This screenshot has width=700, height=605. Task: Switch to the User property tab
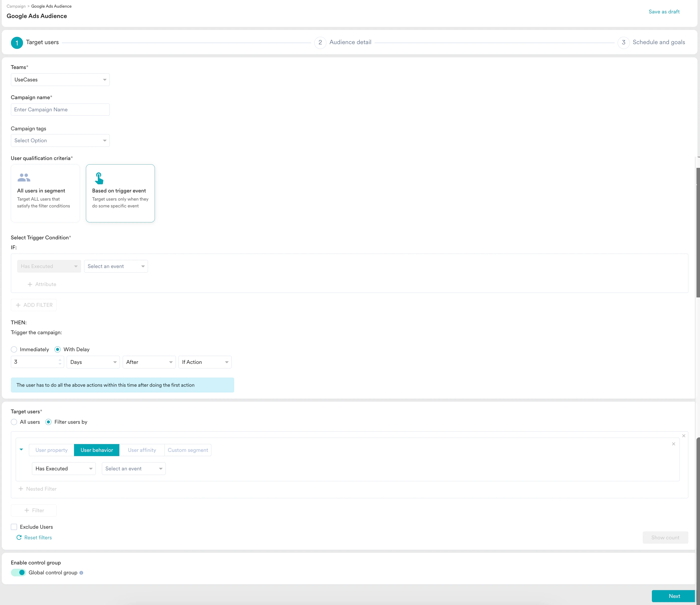click(51, 450)
